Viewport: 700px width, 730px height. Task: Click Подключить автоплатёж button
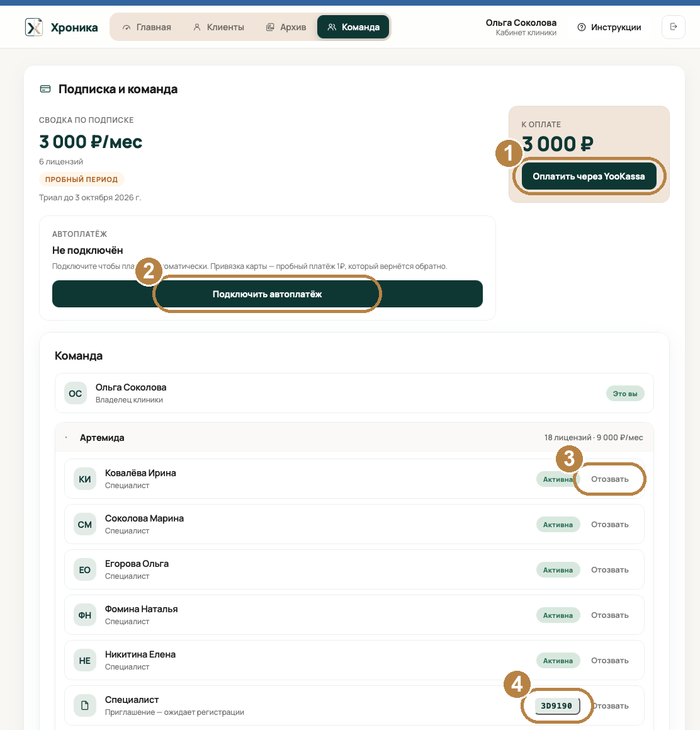pos(267,294)
